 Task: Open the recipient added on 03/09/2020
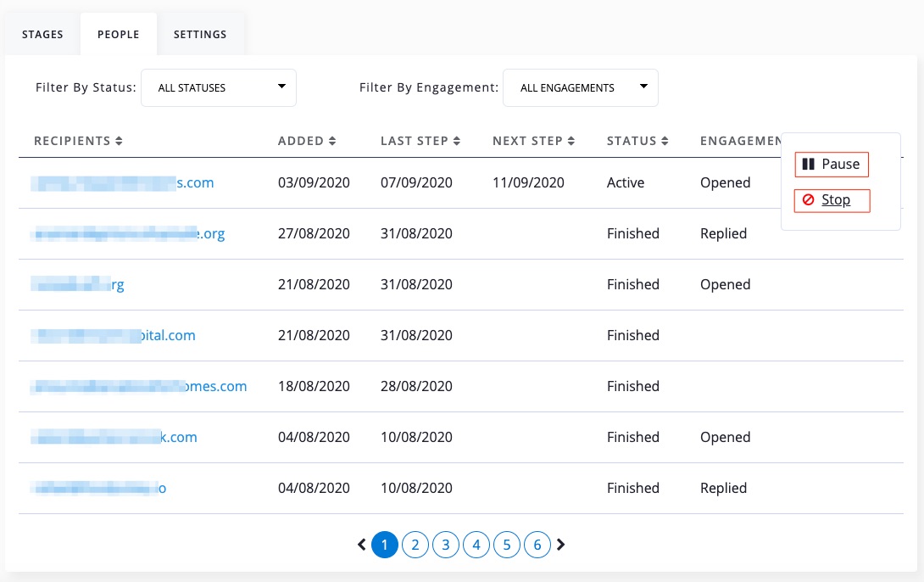tap(122, 182)
